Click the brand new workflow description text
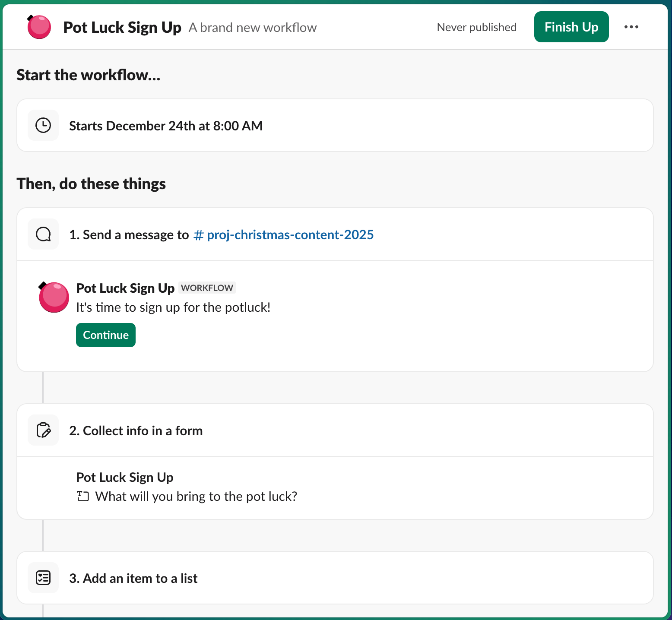 point(253,27)
